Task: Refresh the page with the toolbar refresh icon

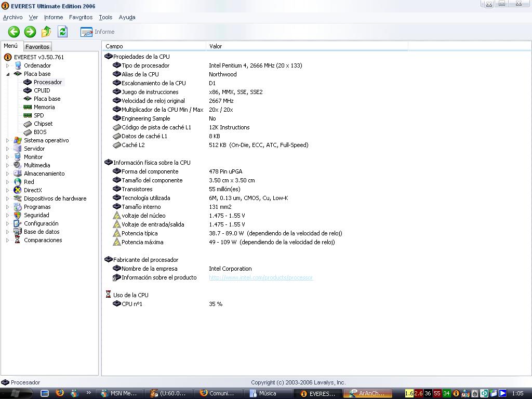Action: pos(62,32)
